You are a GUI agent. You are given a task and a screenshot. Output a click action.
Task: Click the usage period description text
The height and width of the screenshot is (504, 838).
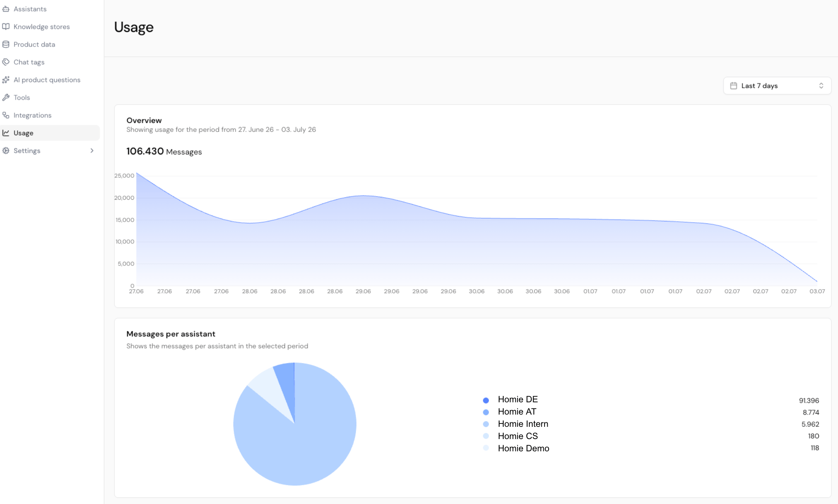click(x=221, y=129)
